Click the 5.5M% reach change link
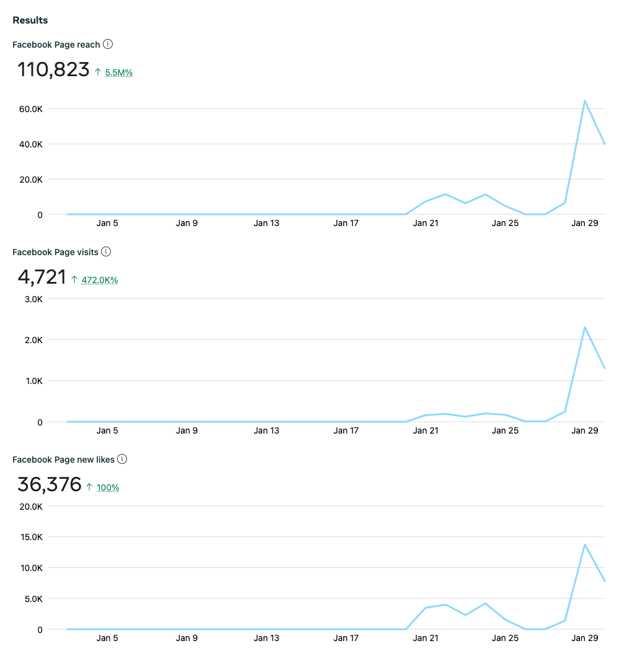 (119, 72)
